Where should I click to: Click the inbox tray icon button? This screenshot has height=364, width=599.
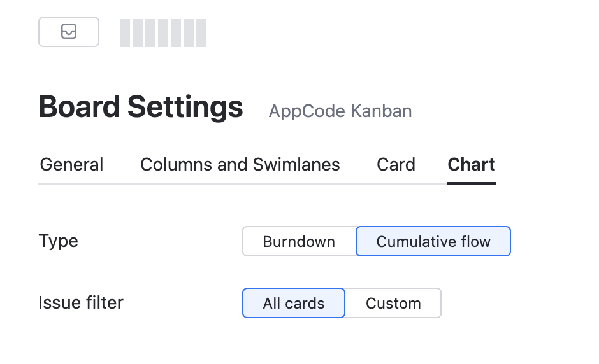(x=69, y=32)
